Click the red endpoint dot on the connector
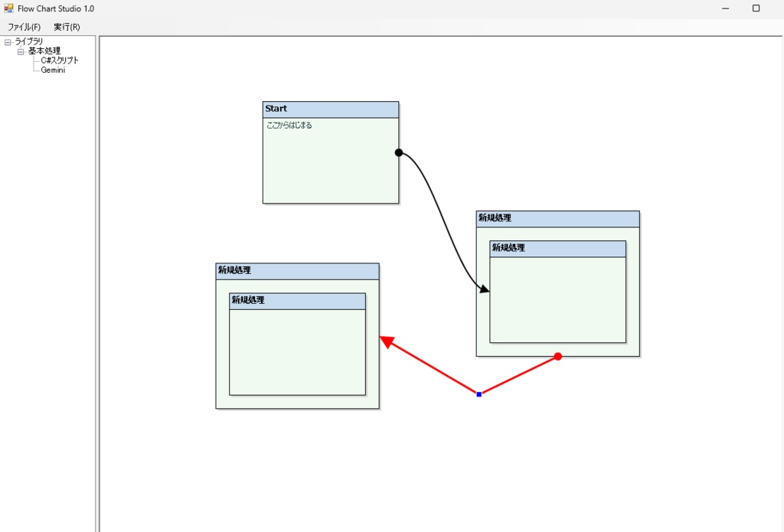 coord(558,355)
